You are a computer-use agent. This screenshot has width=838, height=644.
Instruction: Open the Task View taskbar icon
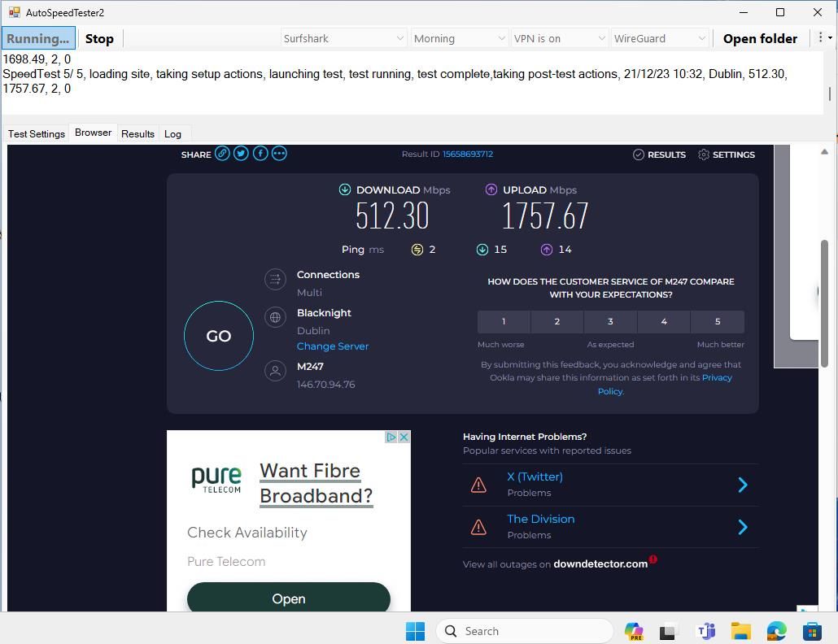coord(667,633)
